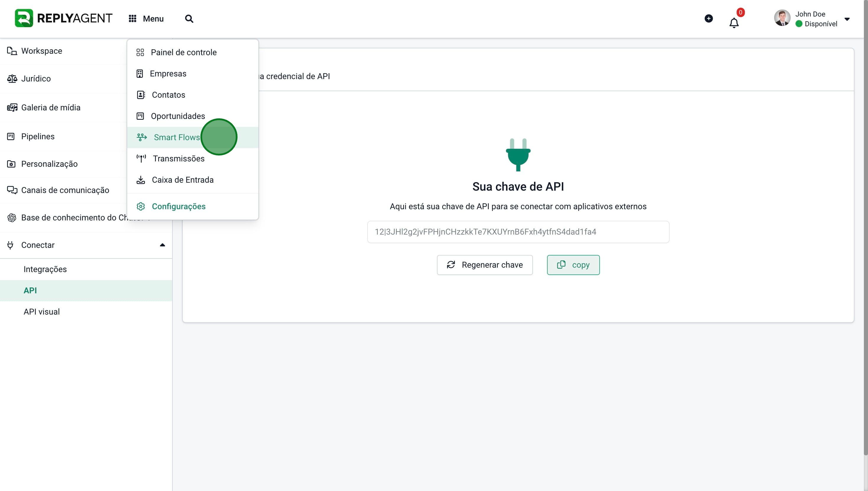Click the Canais de comunicação icon

click(12, 190)
